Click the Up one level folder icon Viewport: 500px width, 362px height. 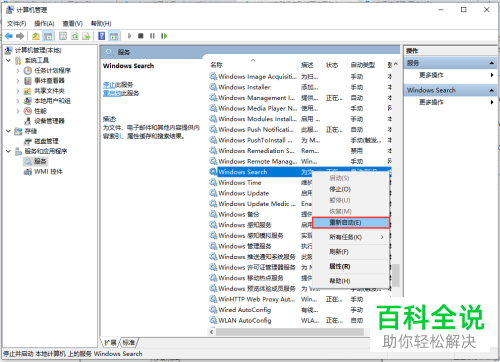coord(36,36)
